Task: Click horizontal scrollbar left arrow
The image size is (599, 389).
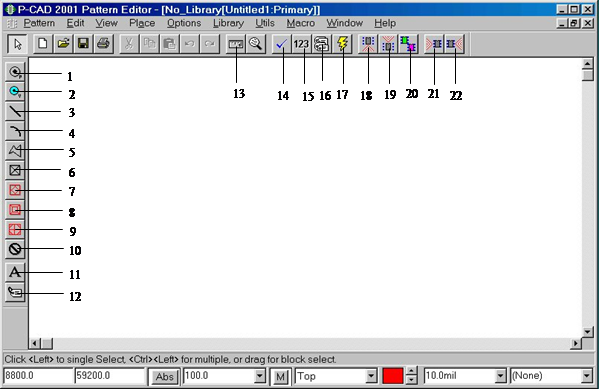Action: (34, 344)
